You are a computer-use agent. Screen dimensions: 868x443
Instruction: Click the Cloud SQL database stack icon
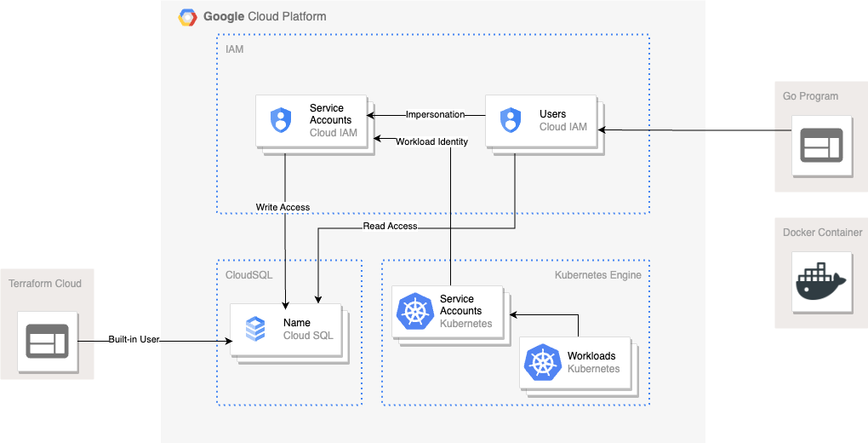(x=255, y=329)
